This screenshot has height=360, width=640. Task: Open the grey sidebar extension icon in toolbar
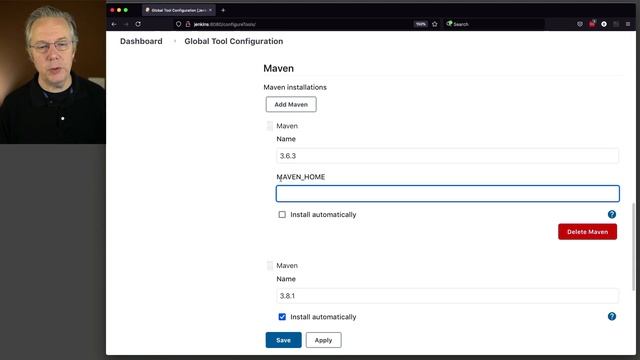616,24
